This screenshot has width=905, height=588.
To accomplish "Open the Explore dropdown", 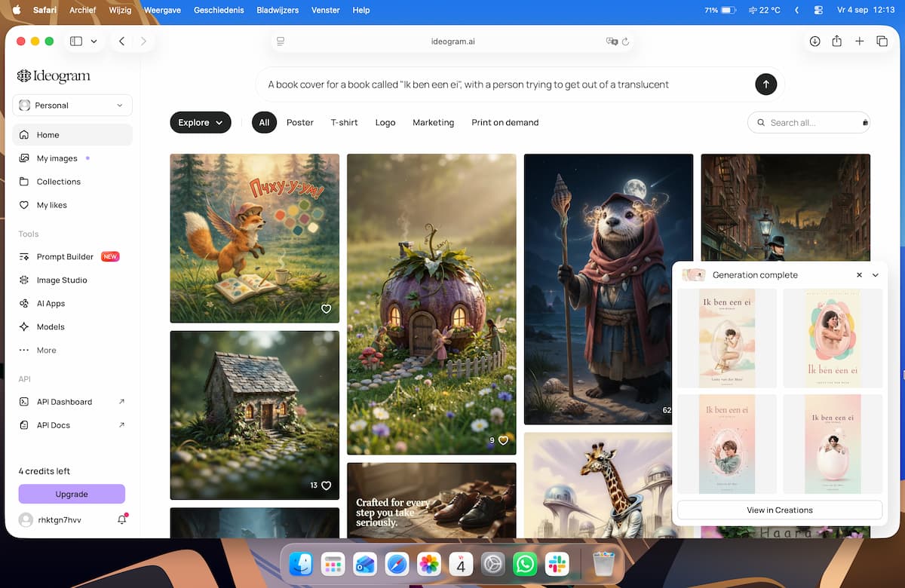I will (201, 122).
